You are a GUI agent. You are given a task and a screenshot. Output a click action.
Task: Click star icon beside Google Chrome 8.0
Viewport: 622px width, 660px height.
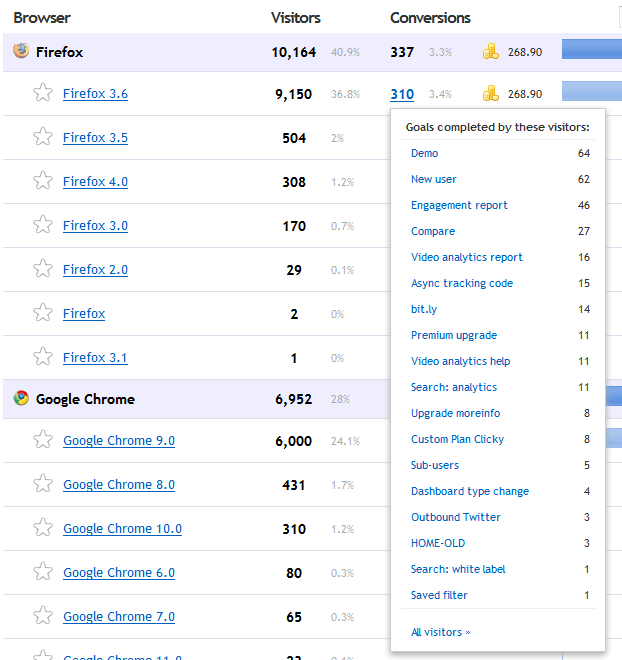click(x=42, y=484)
